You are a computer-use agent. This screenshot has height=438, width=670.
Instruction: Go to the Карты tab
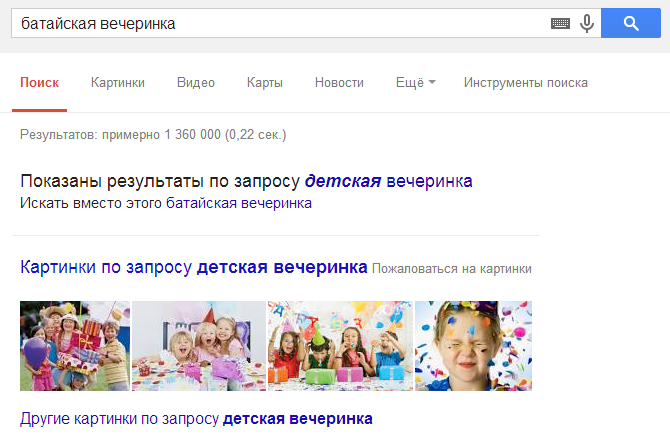pos(264,83)
